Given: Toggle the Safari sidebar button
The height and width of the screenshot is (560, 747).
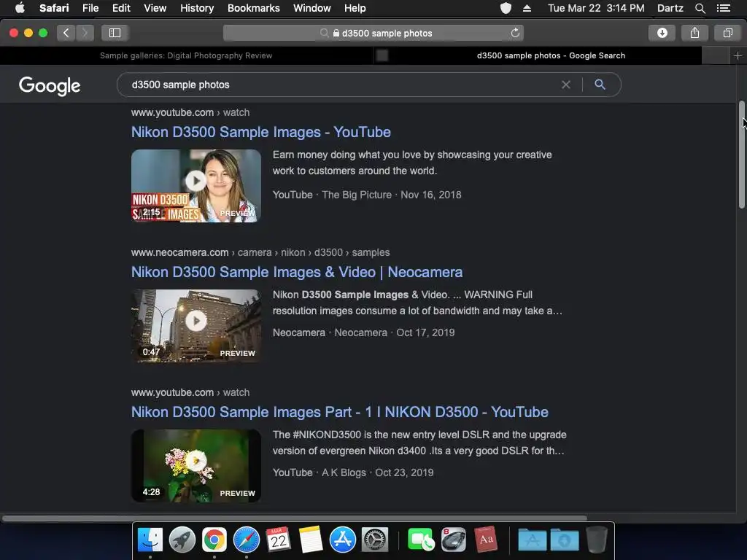Looking at the screenshot, I should click(115, 33).
